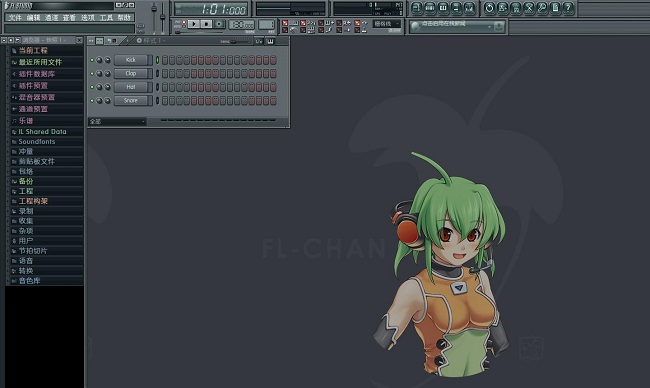Screen dimensions: 650x388
Task: Open the 帮助 menu
Action: click(124, 17)
